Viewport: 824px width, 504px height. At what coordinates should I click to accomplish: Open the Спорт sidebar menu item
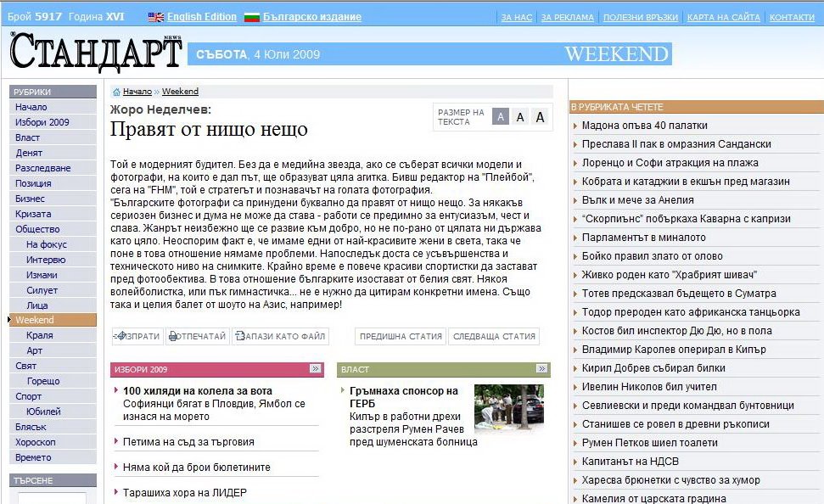pos(28,396)
